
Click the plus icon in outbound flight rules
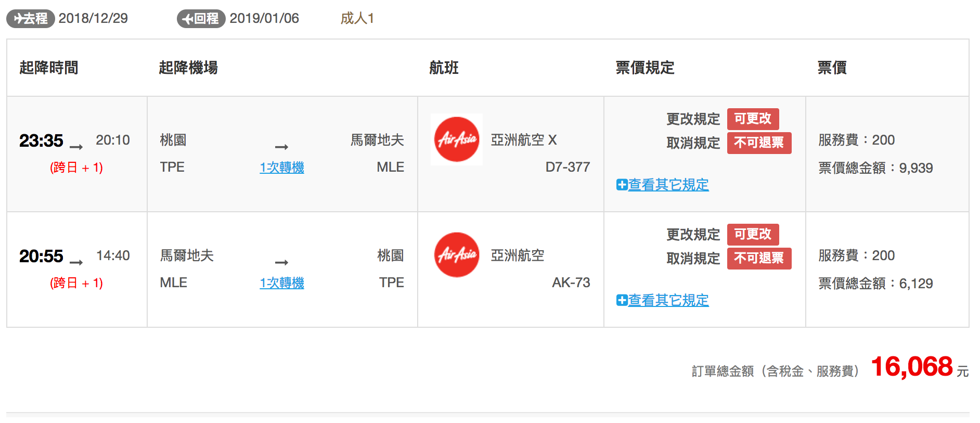click(622, 185)
